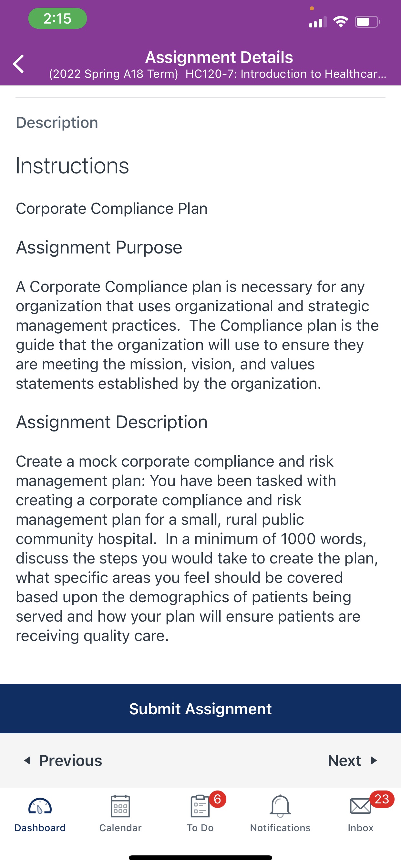Image resolution: width=401 pixels, height=868 pixels.
Task: Tap the left arrow beside Previous
Action: [27, 760]
